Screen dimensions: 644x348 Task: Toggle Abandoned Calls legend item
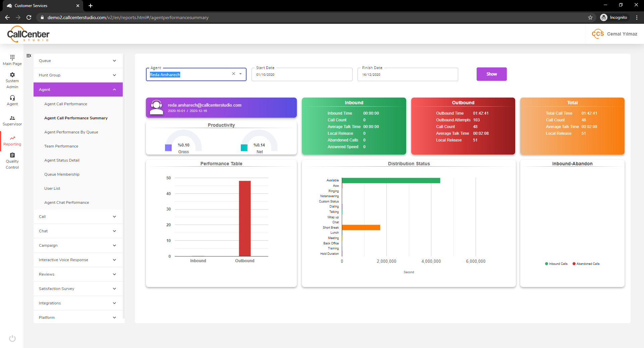586,264
